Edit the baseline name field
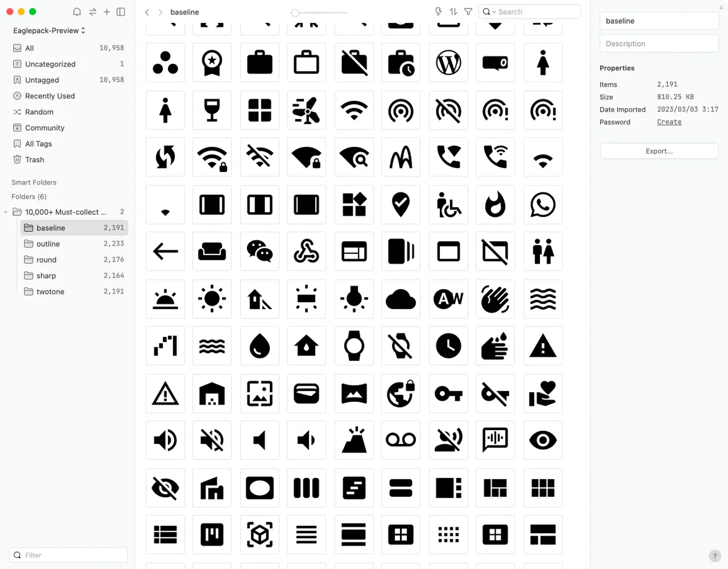The width and height of the screenshot is (728, 569). [x=659, y=21]
